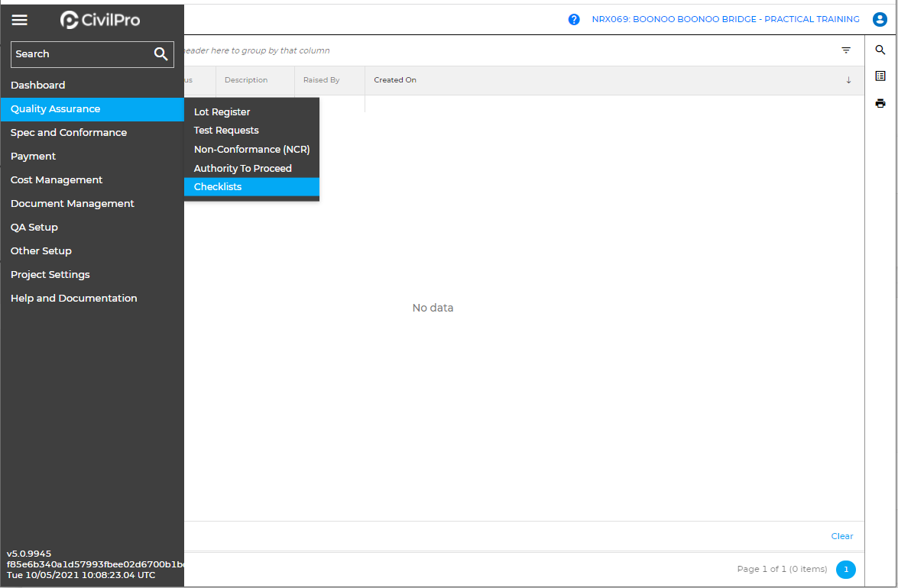Open the search panel icon on right
Image resolution: width=898 pixels, height=588 pixels.
pos(880,50)
